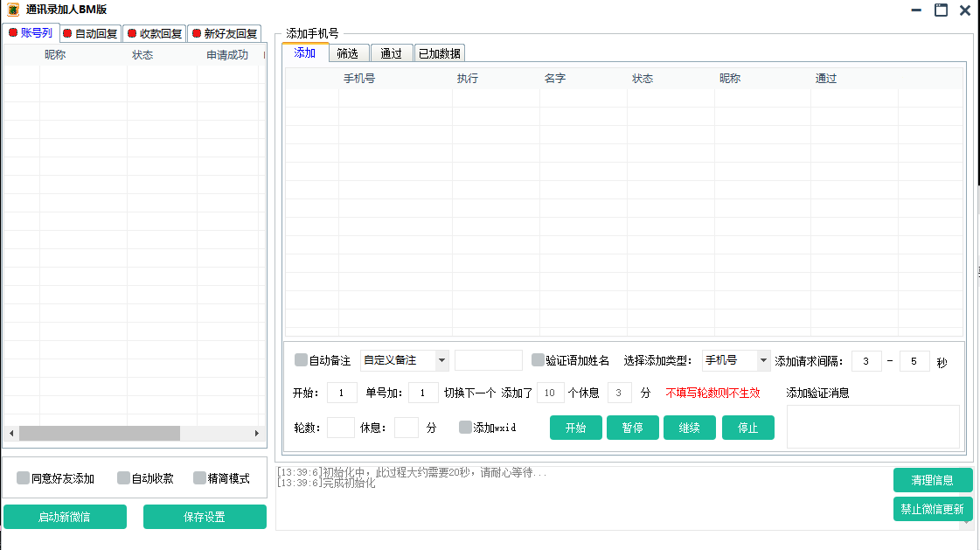The width and height of the screenshot is (980, 550).
Task: Click the account list horizontal scrollbar thumb
Action: coord(100,433)
